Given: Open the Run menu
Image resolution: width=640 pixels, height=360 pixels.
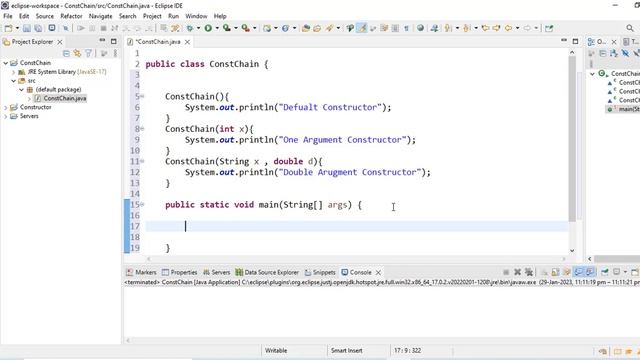Looking at the screenshot, I should 173,16.
